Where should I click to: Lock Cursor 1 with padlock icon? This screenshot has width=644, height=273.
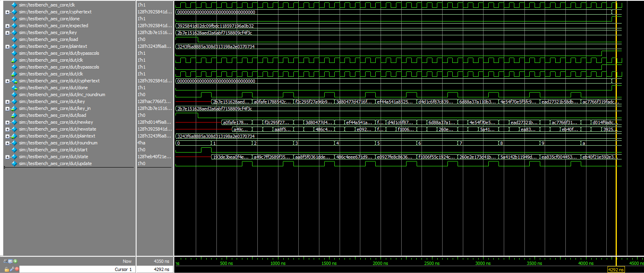[x=7, y=269]
